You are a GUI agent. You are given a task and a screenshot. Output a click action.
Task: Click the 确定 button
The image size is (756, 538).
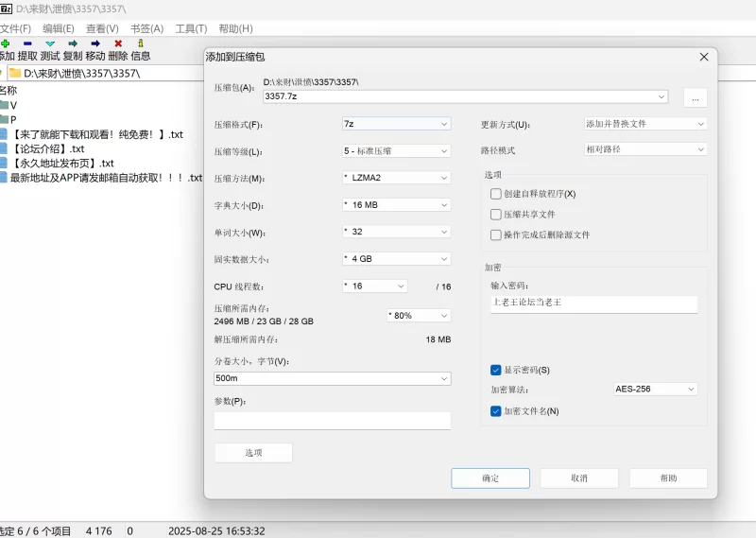pyautogui.click(x=490, y=478)
